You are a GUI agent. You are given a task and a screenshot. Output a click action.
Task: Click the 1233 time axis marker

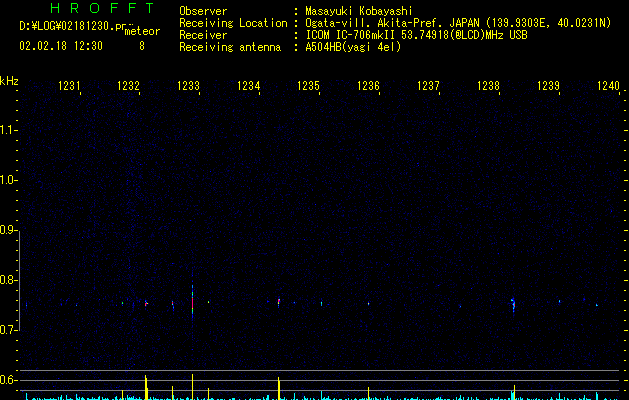189,86
